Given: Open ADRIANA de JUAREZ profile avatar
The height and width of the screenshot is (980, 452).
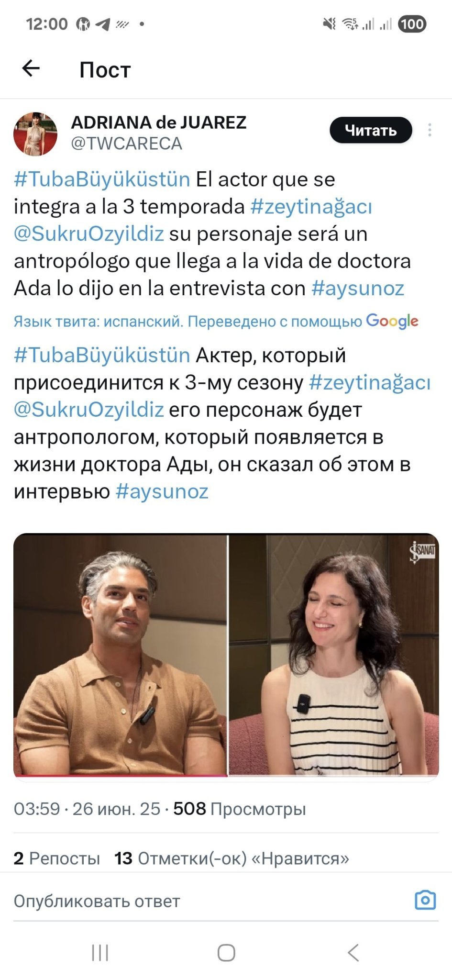Looking at the screenshot, I should pos(35,134).
